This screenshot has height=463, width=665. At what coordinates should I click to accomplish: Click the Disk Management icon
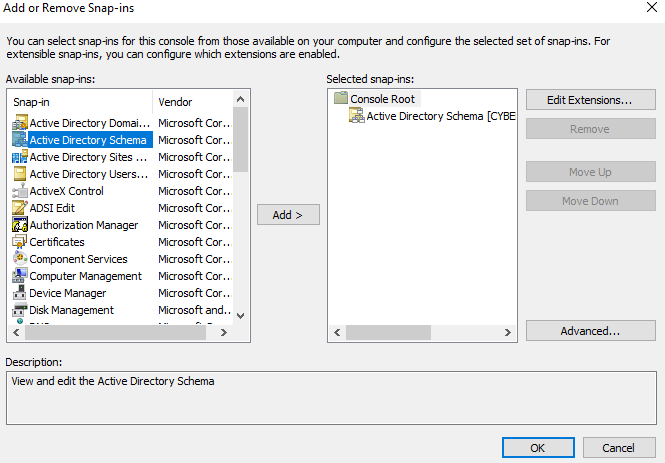(x=20, y=310)
